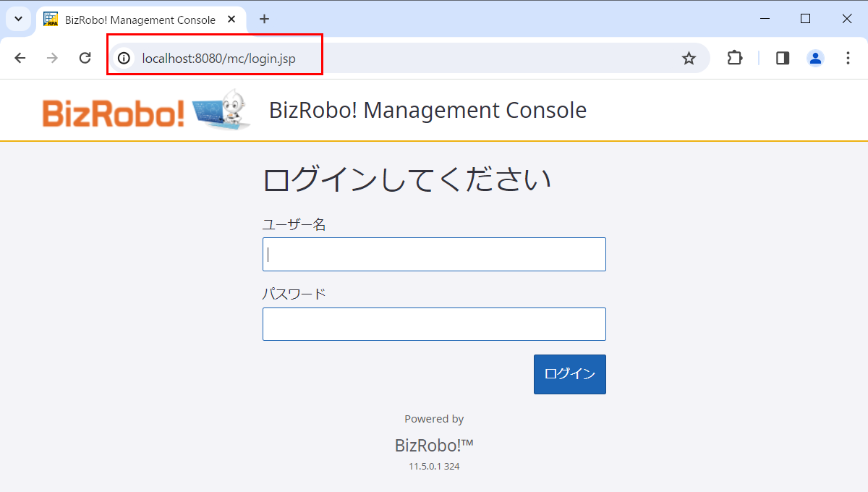Select the BizRobo! Management Console tab
The width and height of the screenshot is (868, 492).
140,20
